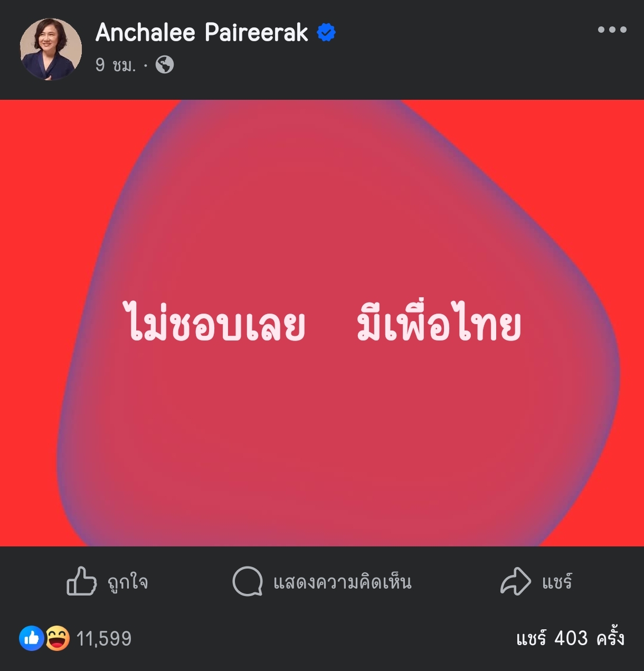Image resolution: width=644 pixels, height=671 pixels.
Task: Open the post timestamp 9 ชม.
Action: [116, 65]
